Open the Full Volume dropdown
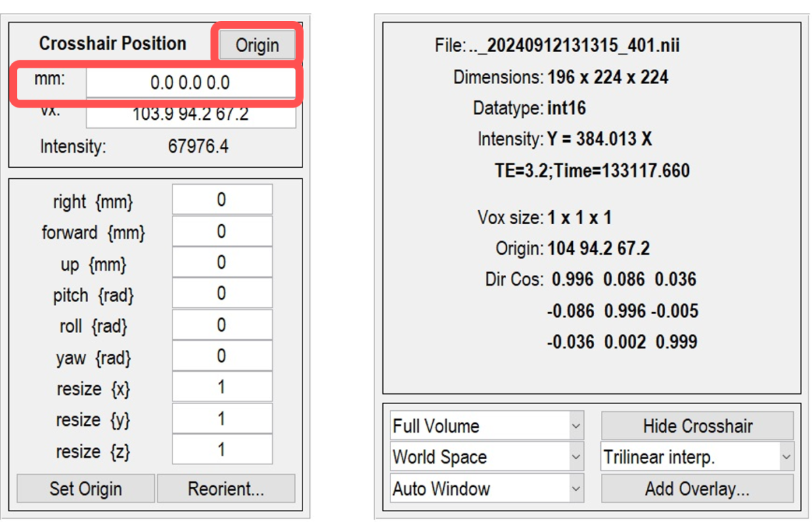Screen dimensions: 812x522 click(487, 426)
